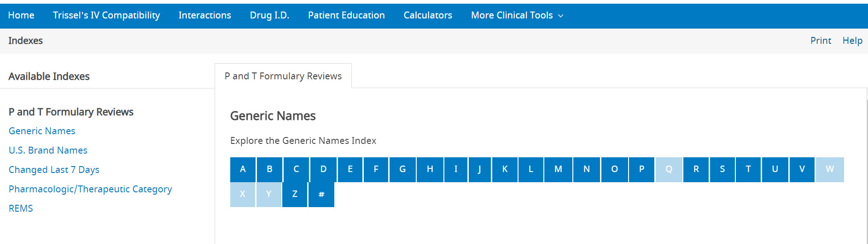
Task: Open the REMS index link
Action: pos(21,208)
